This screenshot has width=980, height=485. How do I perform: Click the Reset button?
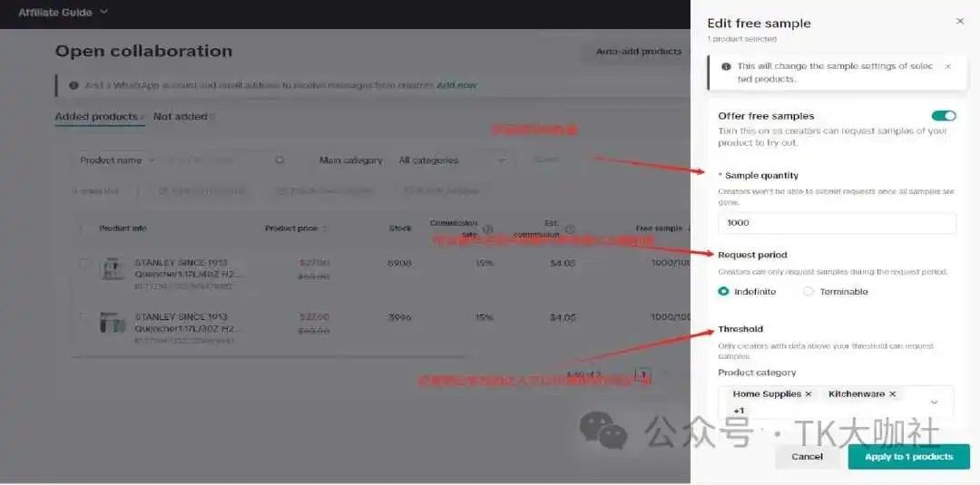coord(545,160)
